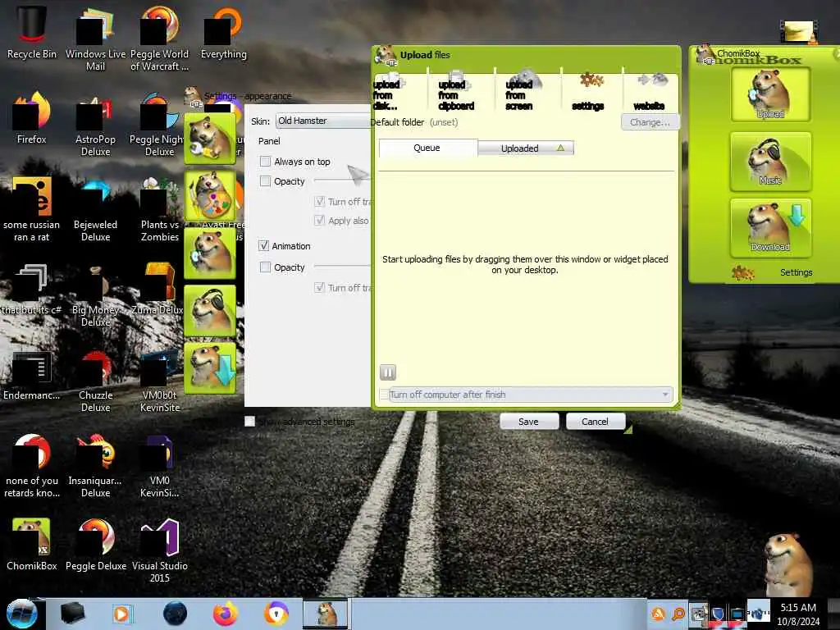Viewport: 840px width, 630px height.
Task: Click taskbar clock showing 5:15 AM
Action: click(798, 614)
